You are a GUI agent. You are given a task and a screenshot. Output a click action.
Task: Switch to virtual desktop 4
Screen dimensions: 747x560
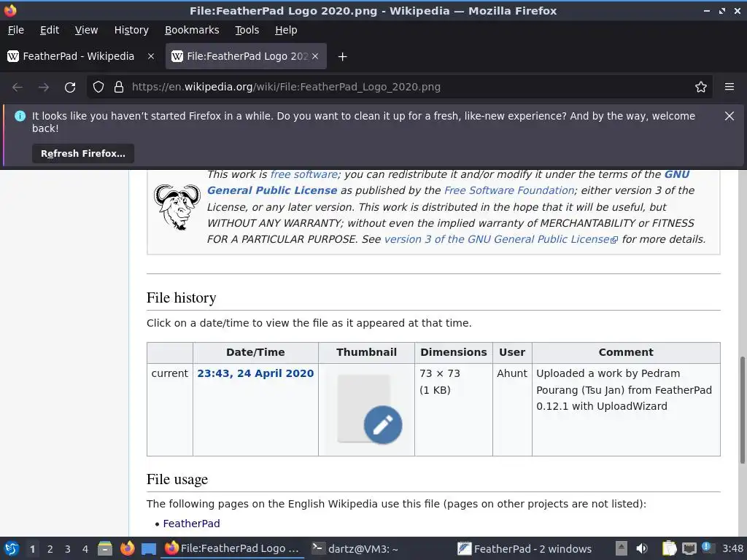click(x=85, y=549)
